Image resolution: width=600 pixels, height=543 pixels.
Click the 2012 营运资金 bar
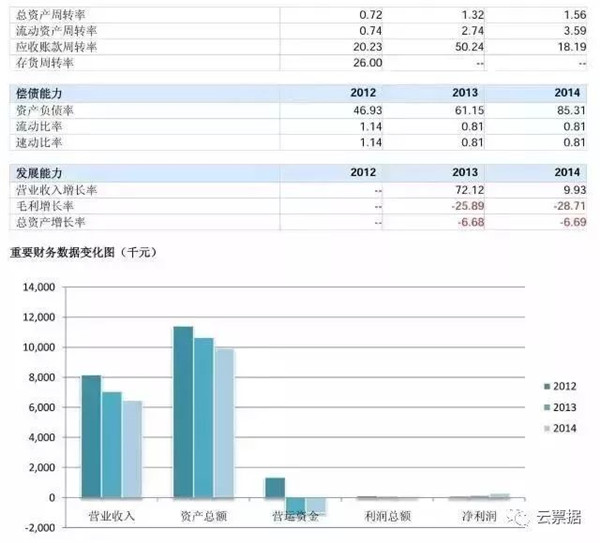coord(275,488)
